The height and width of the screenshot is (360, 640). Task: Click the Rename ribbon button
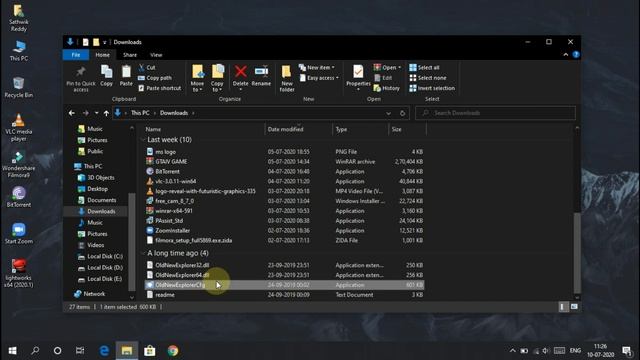pyautogui.click(x=261, y=76)
